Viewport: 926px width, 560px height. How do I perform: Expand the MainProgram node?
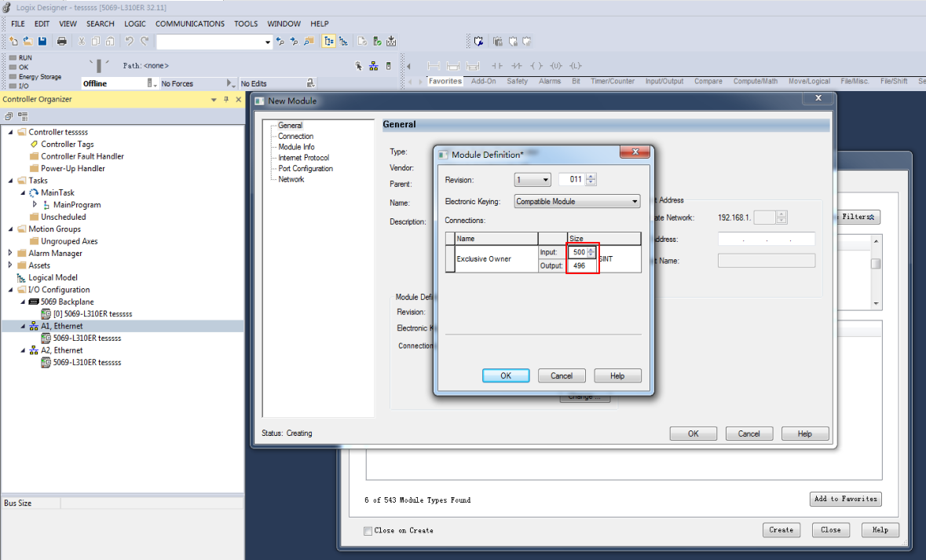click(35, 204)
